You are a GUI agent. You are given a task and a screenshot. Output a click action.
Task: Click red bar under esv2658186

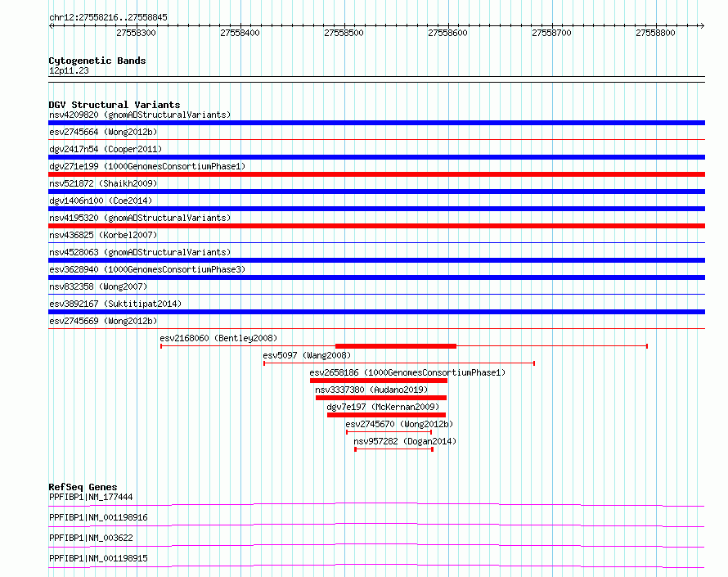(379, 381)
